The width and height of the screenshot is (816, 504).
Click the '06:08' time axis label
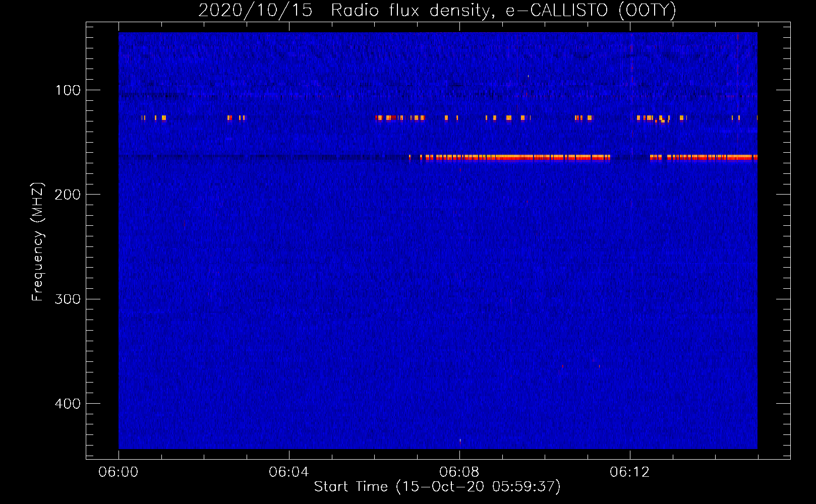coord(459,472)
